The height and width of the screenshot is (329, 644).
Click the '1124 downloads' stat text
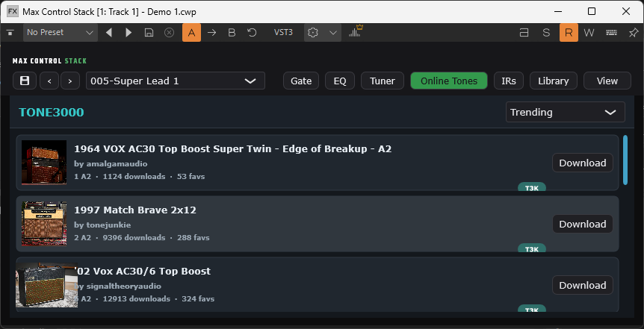[x=134, y=176]
